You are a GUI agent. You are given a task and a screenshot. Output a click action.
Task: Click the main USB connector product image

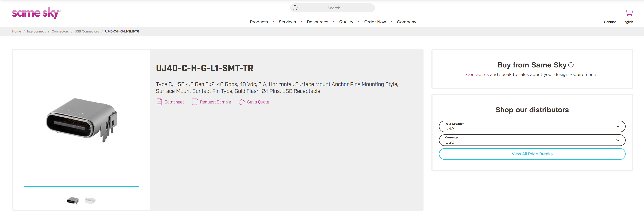pos(82,120)
